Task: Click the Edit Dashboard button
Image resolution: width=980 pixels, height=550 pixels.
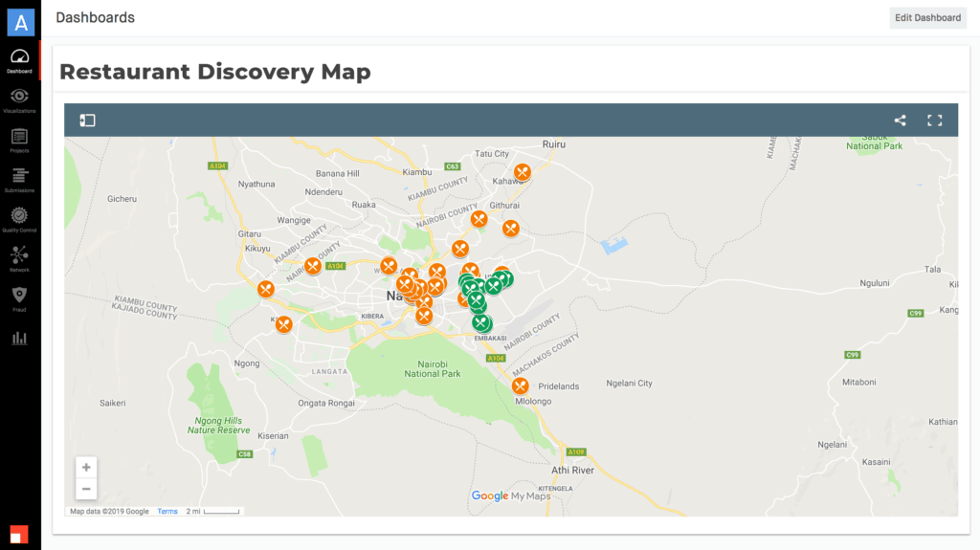Action: pos(927,17)
